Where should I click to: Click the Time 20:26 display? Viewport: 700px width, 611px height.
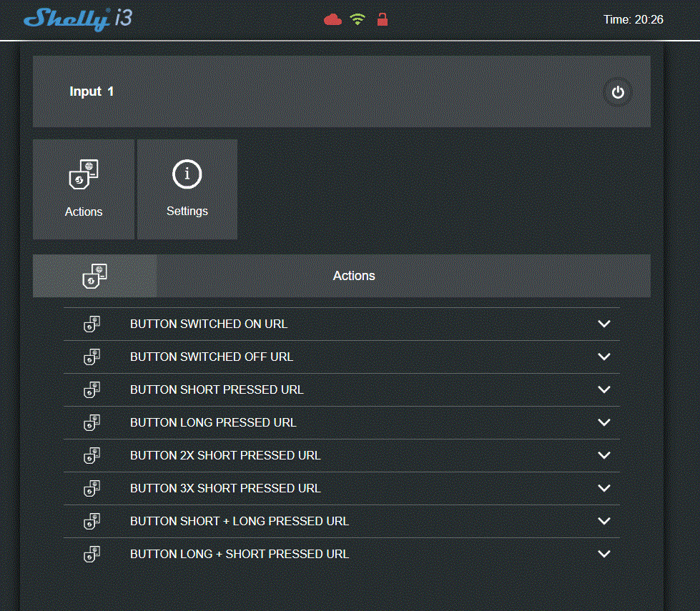tap(633, 20)
